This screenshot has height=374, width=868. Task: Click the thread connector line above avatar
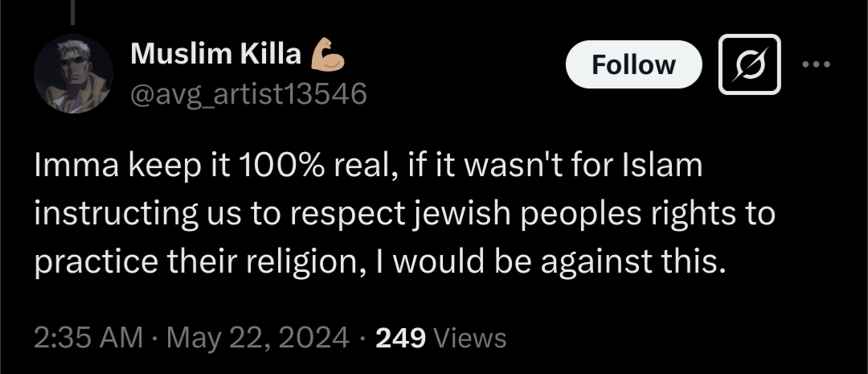click(x=73, y=12)
